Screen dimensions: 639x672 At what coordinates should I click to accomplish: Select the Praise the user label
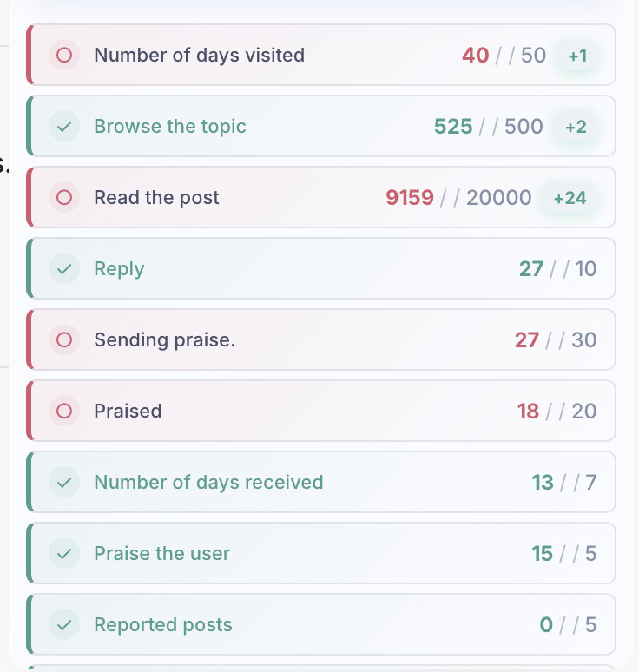162,553
